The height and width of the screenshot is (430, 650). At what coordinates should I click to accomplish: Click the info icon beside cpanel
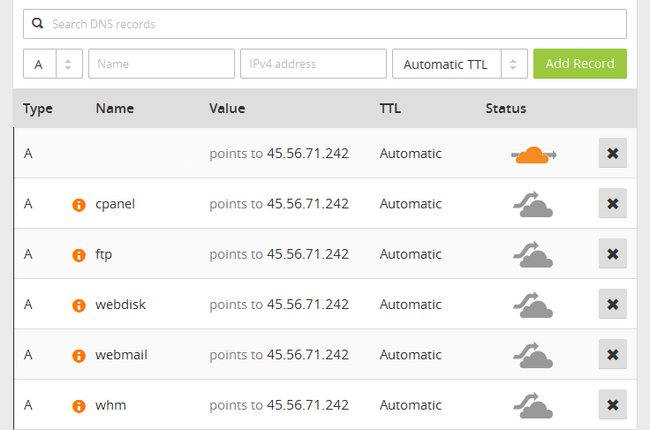click(79, 205)
